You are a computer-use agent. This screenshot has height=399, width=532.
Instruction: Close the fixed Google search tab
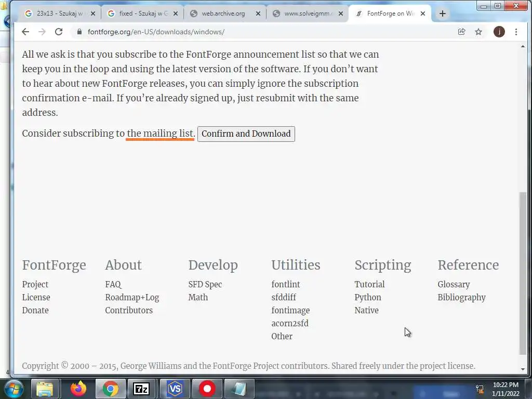(x=176, y=14)
